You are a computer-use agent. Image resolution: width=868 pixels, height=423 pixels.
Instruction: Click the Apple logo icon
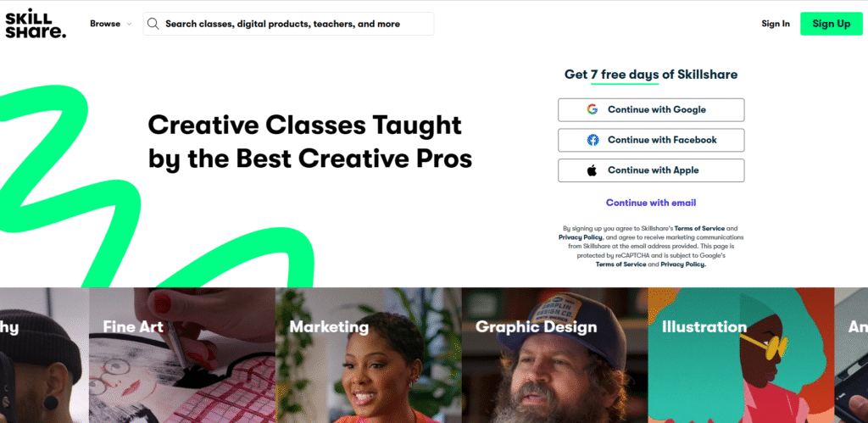point(593,170)
